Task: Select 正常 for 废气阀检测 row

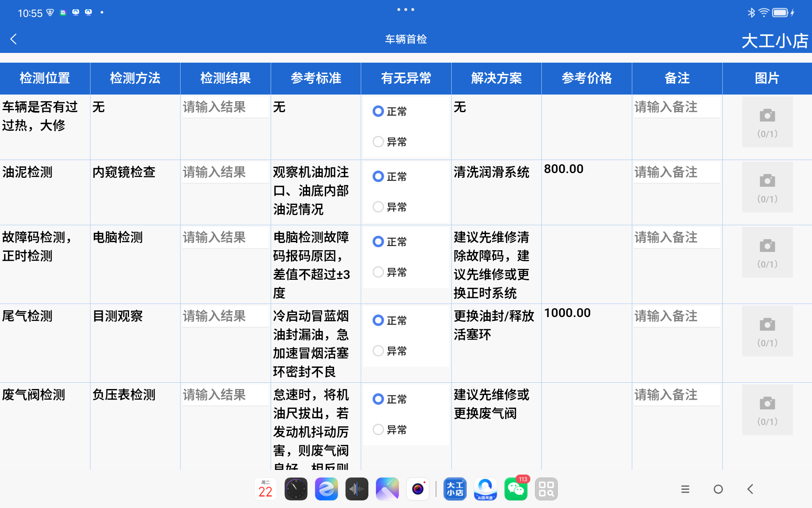Action: coord(378,399)
